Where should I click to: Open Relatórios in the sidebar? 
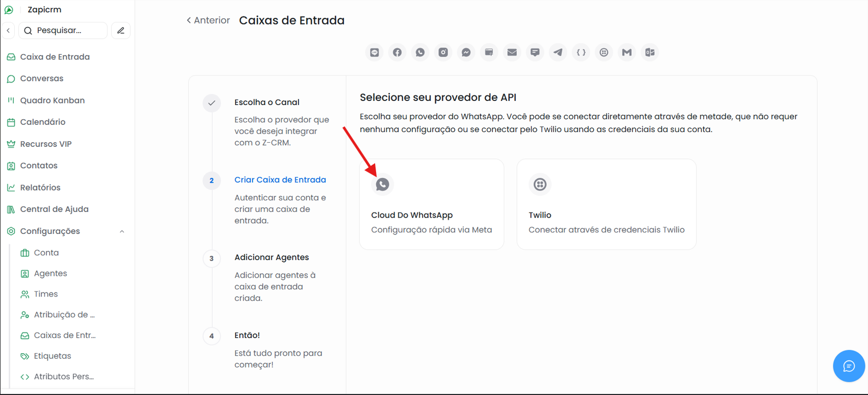(x=40, y=188)
